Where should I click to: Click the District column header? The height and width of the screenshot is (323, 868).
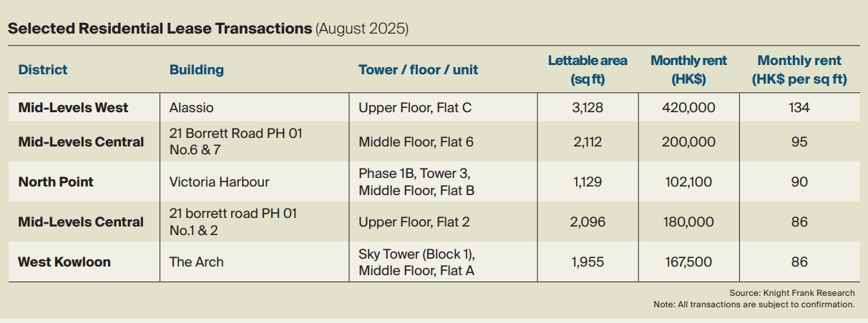43,69
